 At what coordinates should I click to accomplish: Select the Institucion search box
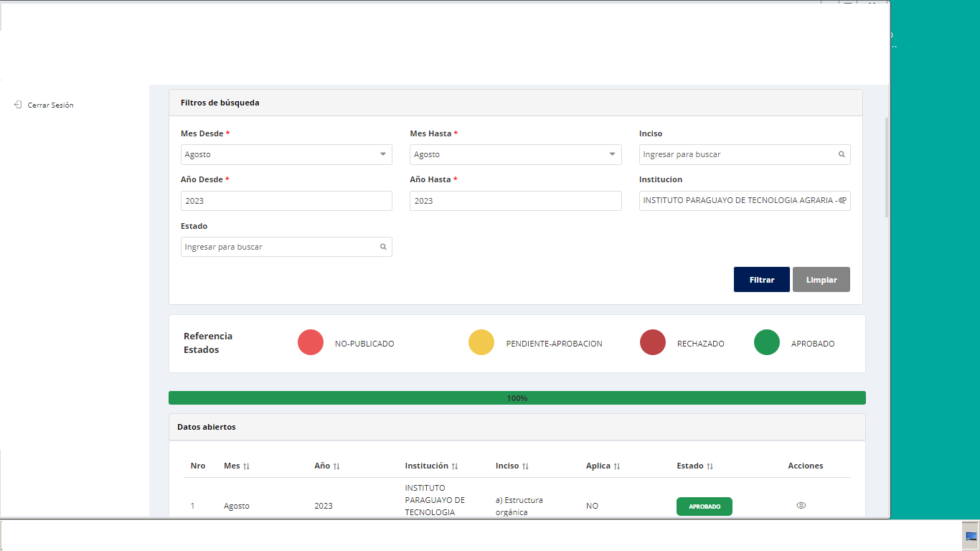click(745, 201)
